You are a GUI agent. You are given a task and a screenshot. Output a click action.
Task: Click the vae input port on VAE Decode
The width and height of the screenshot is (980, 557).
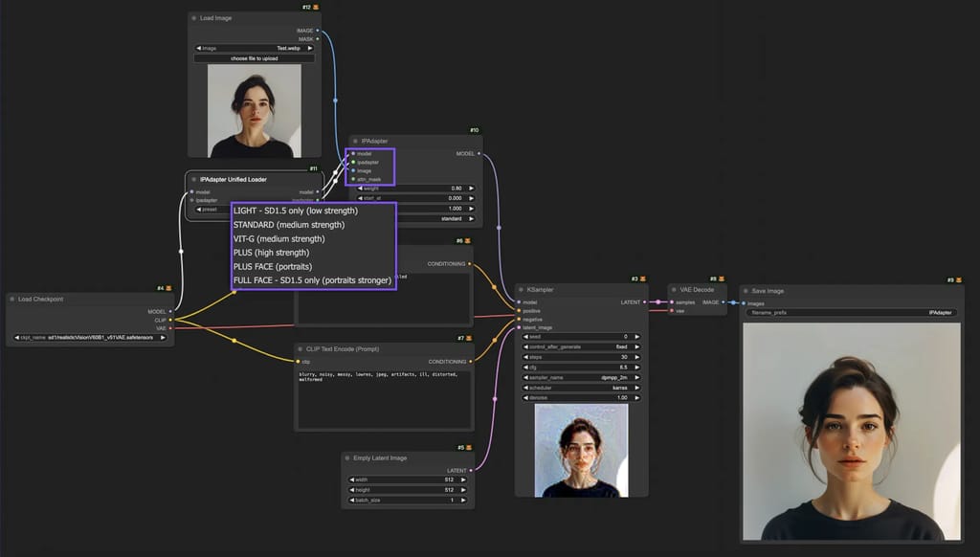[672, 311]
